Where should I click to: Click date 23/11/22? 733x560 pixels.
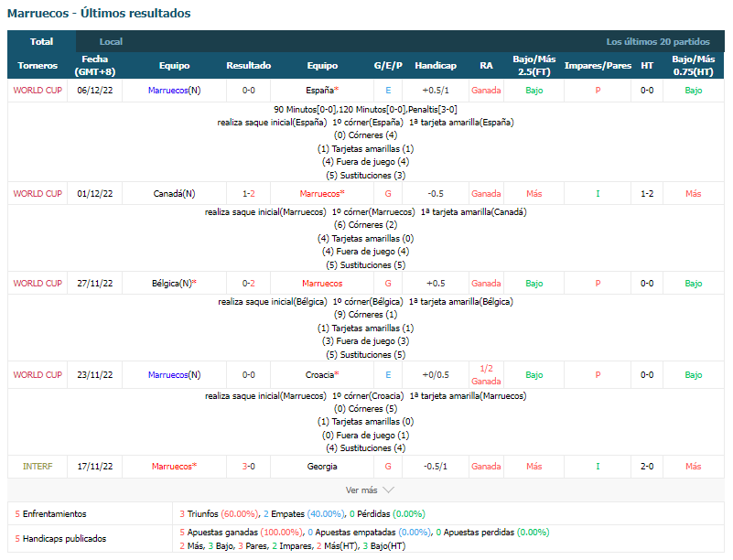tap(95, 375)
